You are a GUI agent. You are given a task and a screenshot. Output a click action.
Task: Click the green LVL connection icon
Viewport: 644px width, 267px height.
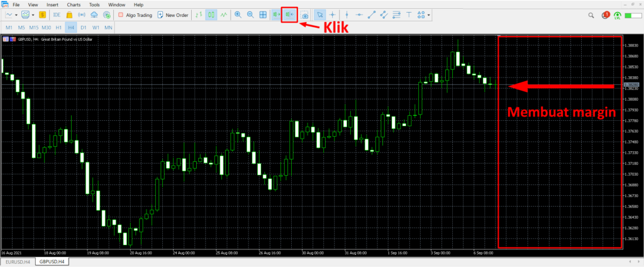[618, 15]
